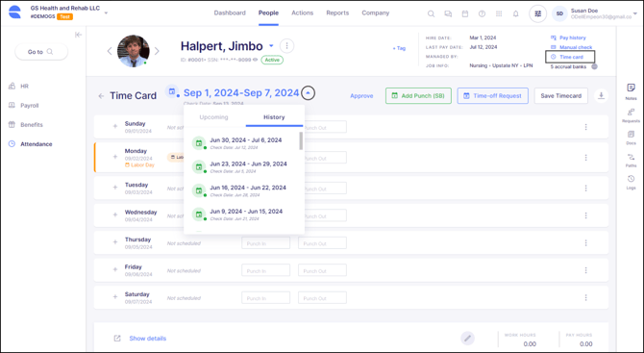Viewport: 644px width, 353px height.
Task: Open the apps grid icon
Action: point(499,13)
